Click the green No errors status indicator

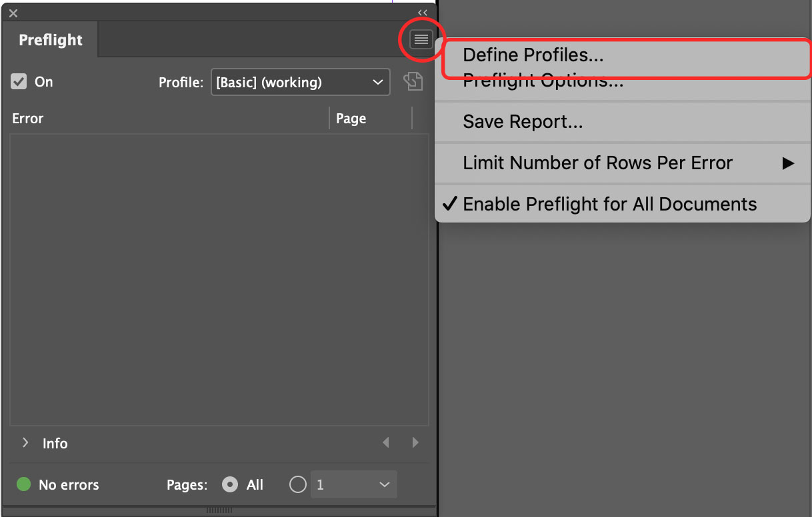pos(23,484)
